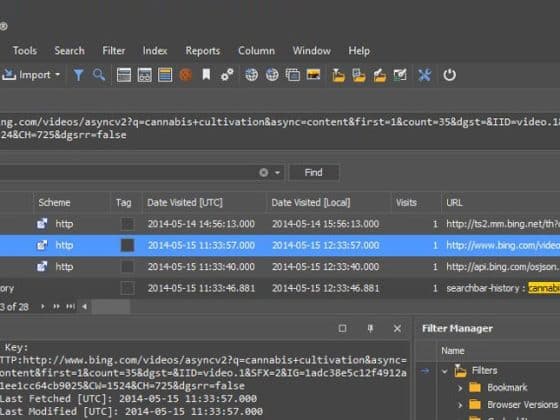The image size is (560, 420).
Task: Open the Filter menu
Action: (x=114, y=51)
